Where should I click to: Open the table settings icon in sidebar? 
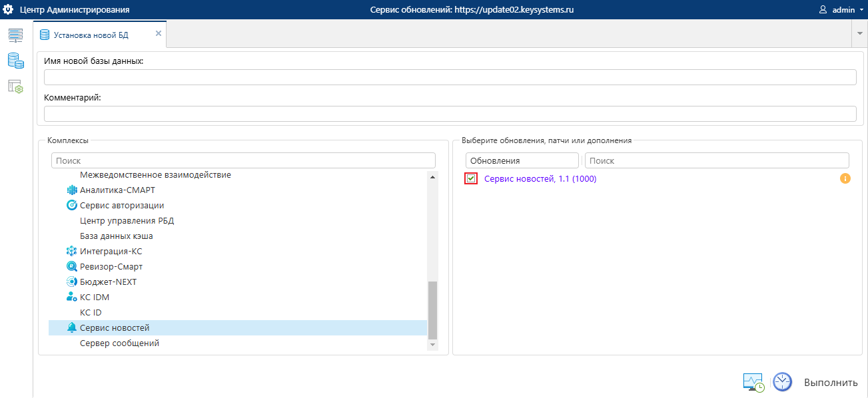pos(15,87)
